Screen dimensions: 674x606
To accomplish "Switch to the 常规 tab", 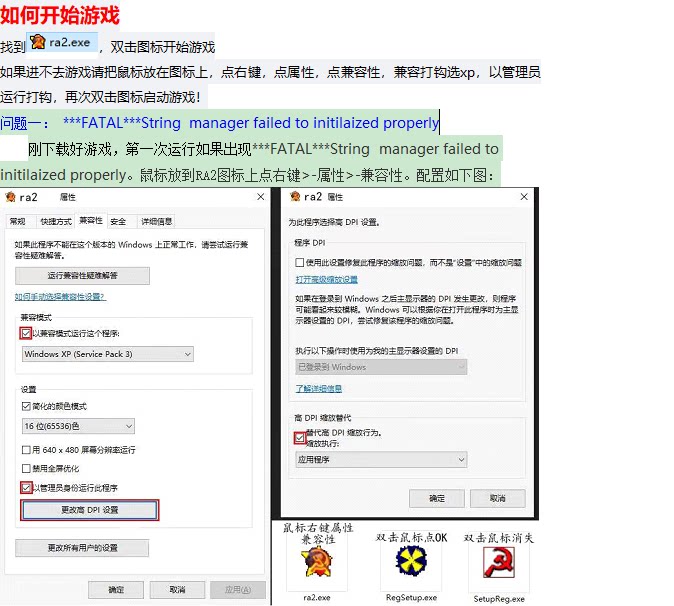I will [18, 221].
